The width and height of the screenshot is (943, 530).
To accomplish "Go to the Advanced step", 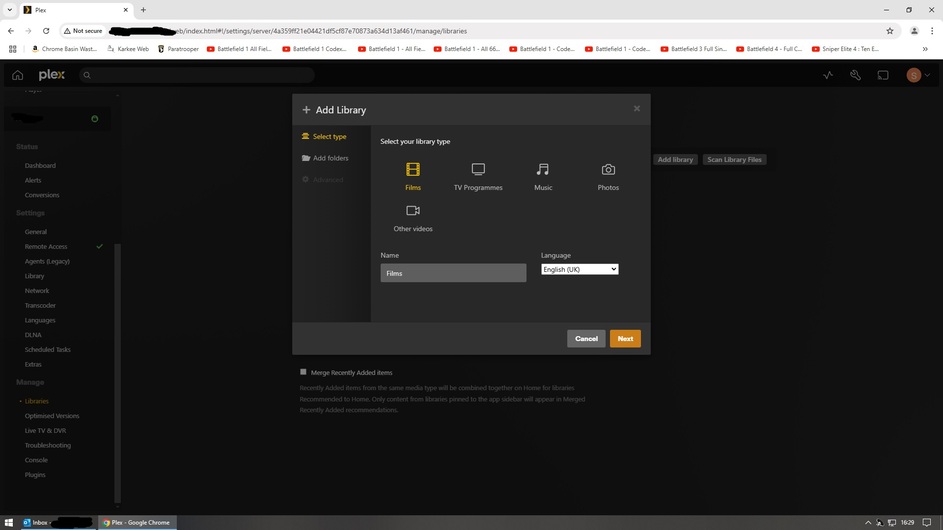I will click(x=322, y=179).
